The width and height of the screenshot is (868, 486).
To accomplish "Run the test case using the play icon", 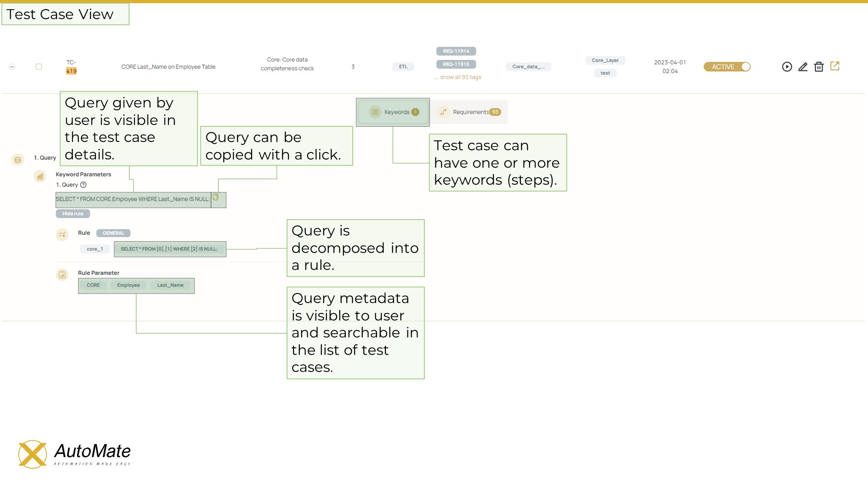I will [787, 67].
